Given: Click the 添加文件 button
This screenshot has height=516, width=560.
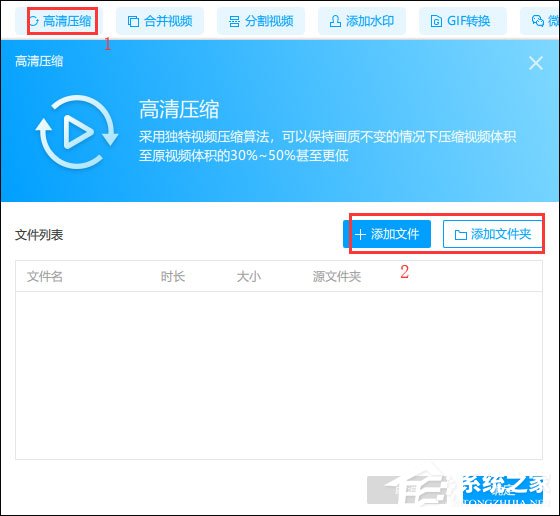Looking at the screenshot, I should click(387, 234).
